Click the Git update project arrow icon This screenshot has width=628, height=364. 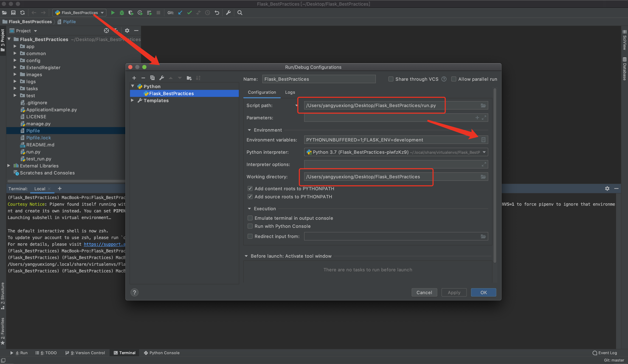pos(180,13)
